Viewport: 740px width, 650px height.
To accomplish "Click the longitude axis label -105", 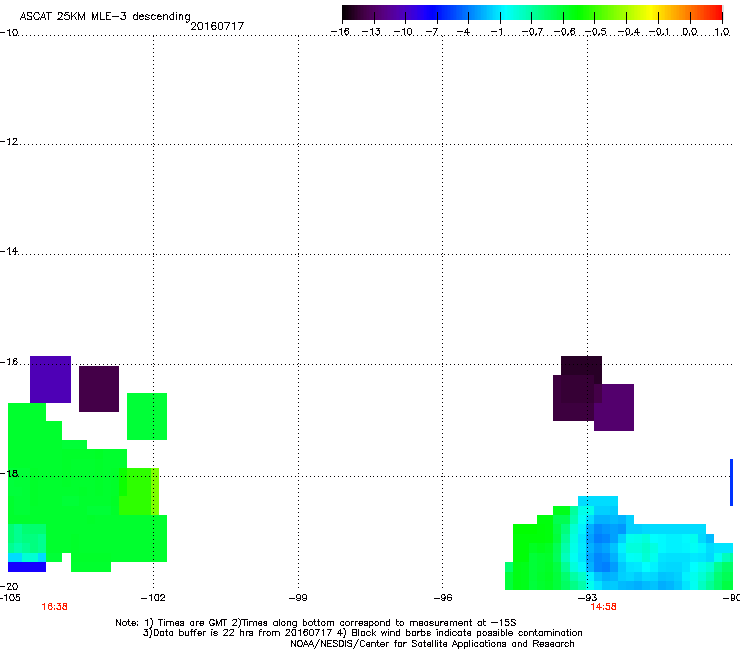I will 10,598.
